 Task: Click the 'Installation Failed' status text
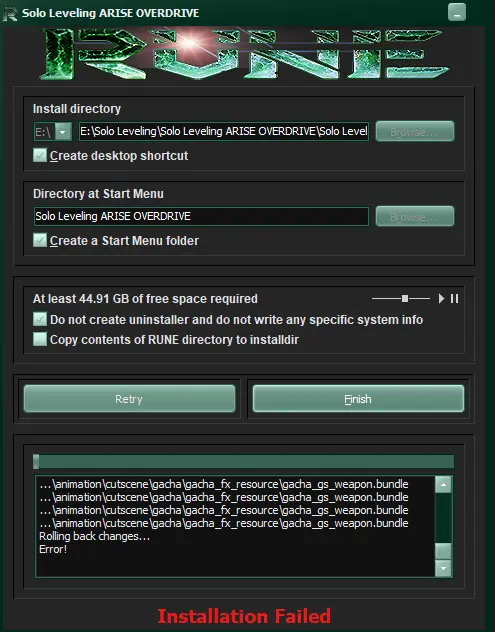coord(244,616)
